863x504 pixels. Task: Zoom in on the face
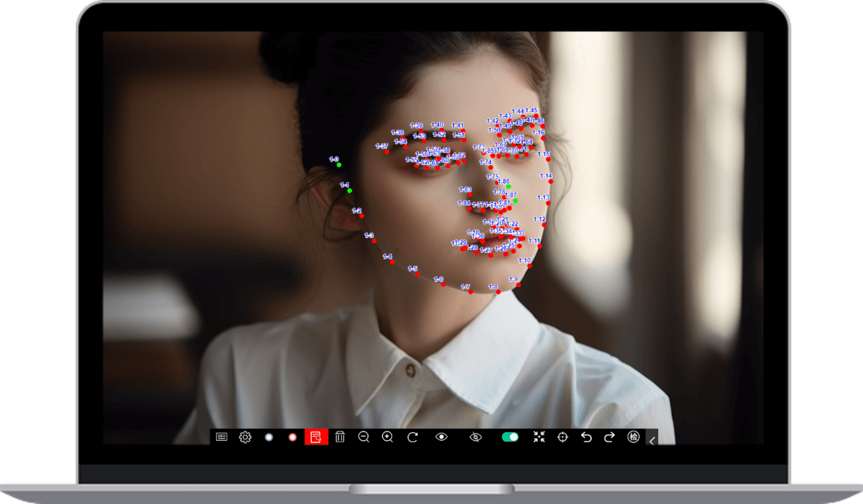pos(387,437)
